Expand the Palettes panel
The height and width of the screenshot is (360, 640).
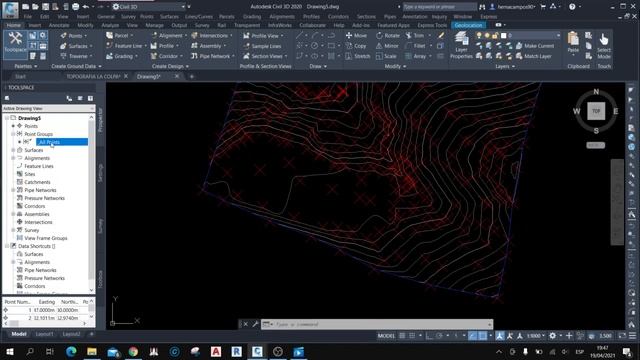click(26, 66)
